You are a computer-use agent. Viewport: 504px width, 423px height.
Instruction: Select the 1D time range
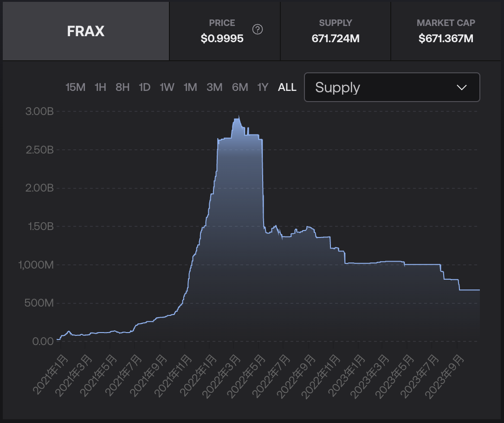tap(144, 87)
